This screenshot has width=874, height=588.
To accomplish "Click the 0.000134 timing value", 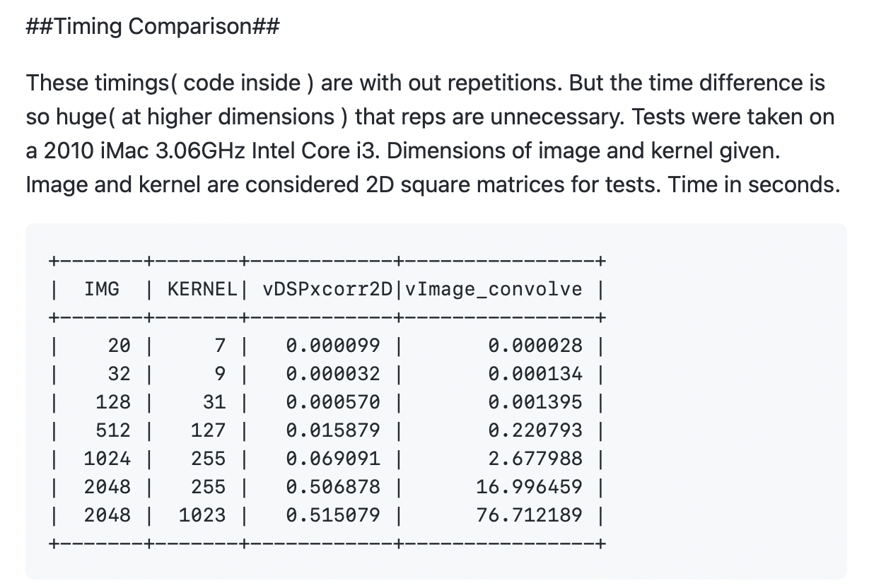I will coord(535,374).
